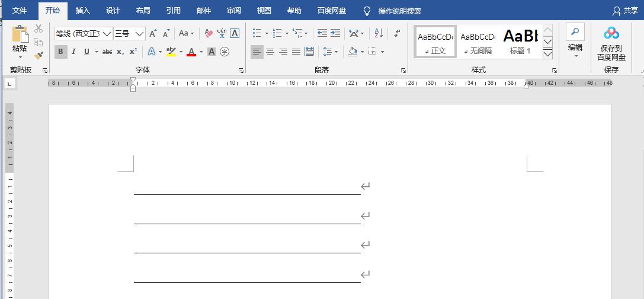Open the Aa change case dropdown

click(x=186, y=33)
